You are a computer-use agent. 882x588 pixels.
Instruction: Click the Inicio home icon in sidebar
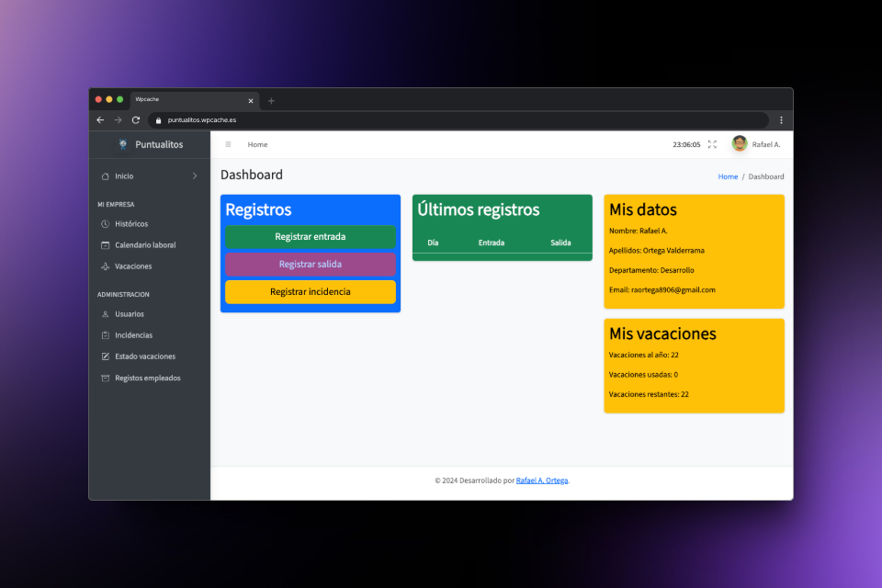pyautogui.click(x=105, y=176)
